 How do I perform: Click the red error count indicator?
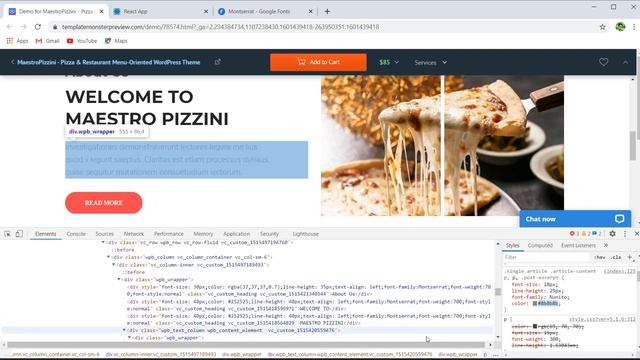574,233
